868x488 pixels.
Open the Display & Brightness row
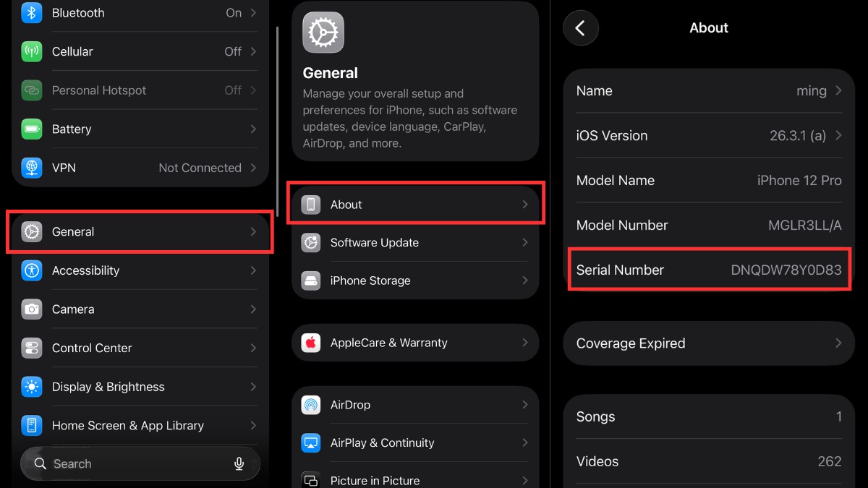click(140, 387)
